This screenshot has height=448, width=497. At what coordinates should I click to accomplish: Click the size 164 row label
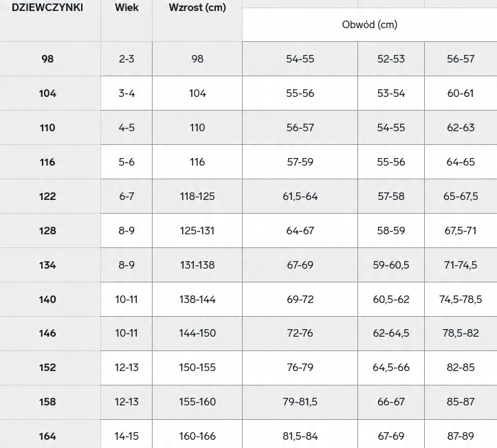[47, 436]
